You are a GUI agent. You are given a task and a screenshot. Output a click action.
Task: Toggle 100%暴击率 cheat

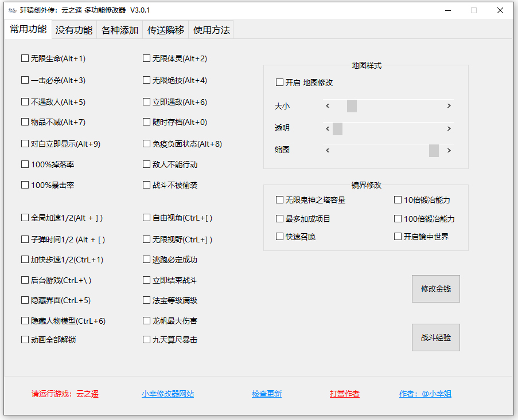coord(24,185)
